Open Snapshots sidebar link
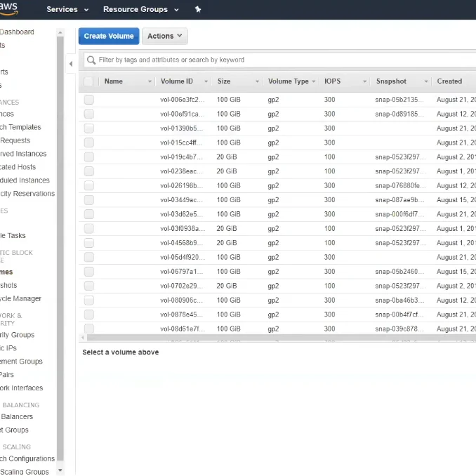Screen dimensions: 476x476 (x=8, y=285)
